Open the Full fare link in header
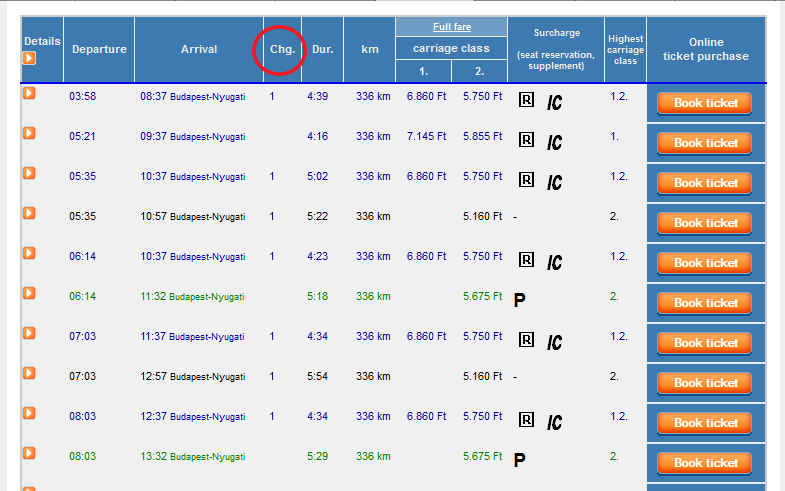 click(452, 27)
